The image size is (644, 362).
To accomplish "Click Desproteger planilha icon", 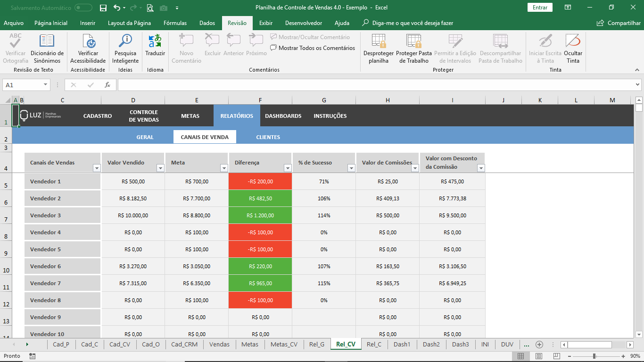I will point(379,48).
